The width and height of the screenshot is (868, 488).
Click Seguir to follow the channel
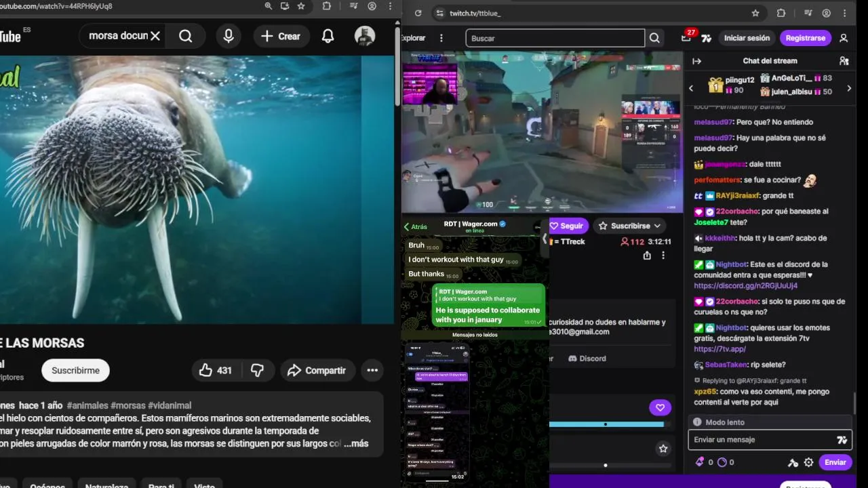click(568, 226)
